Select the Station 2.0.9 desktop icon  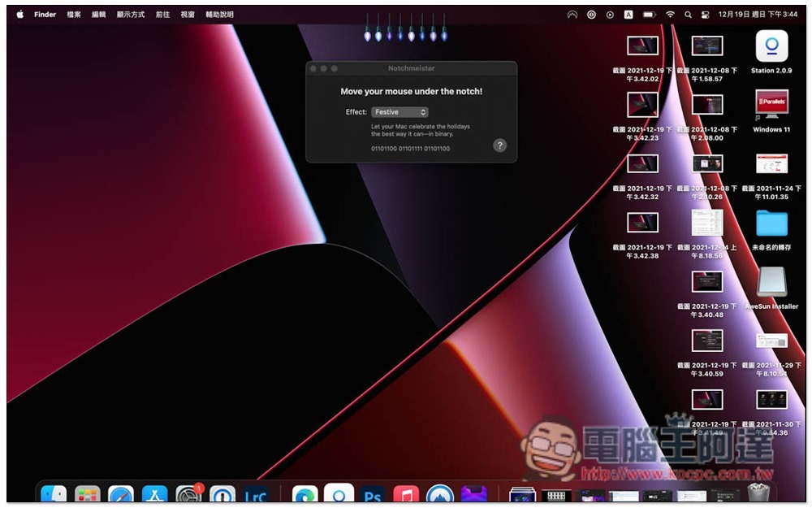tap(771, 47)
